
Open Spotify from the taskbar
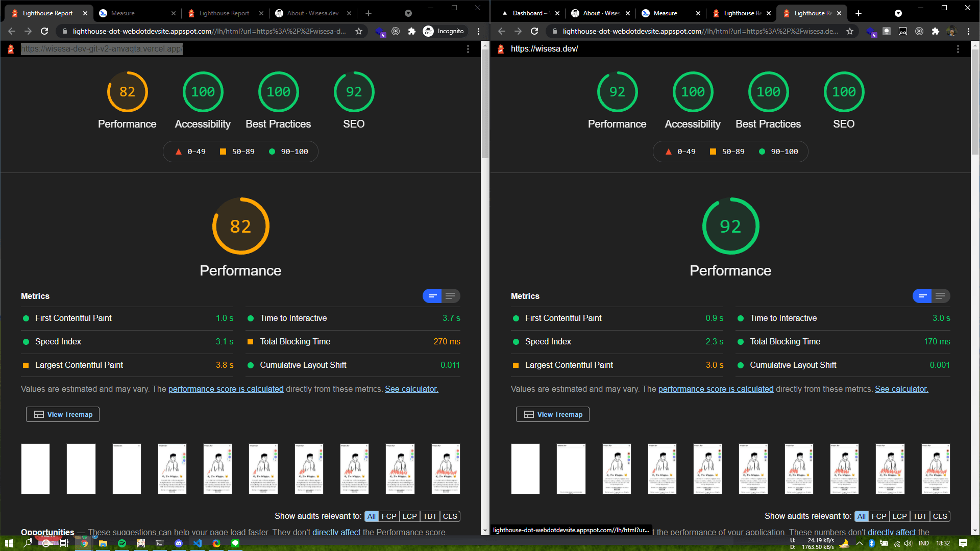click(122, 543)
